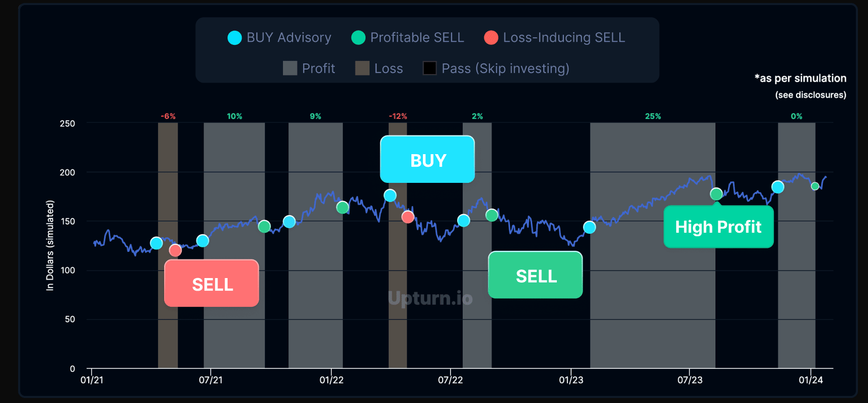The height and width of the screenshot is (403, 868).
Task: Click the small green marker near 01/24
Action: [x=815, y=186]
